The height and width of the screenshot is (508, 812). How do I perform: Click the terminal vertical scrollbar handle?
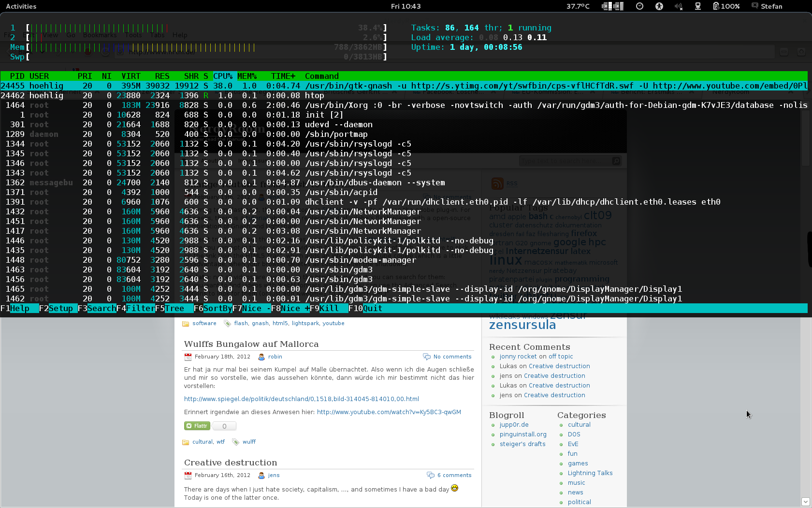click(x=810, y=250)
